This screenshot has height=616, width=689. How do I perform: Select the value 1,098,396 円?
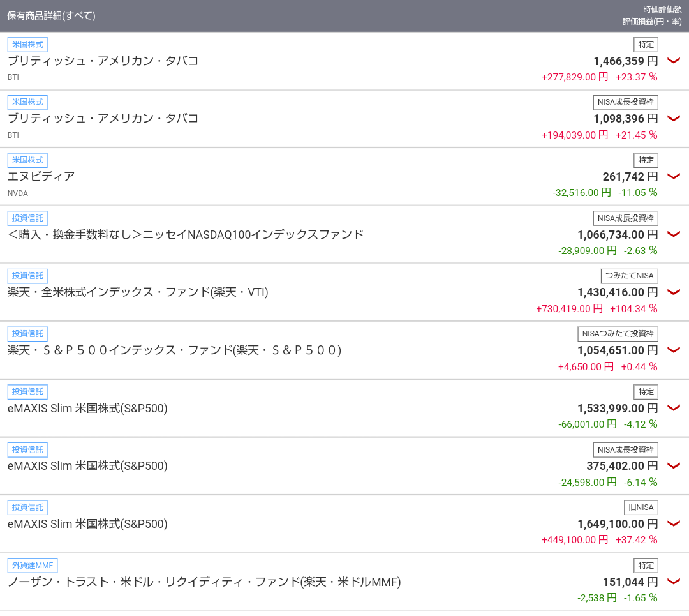tap(626, 119)
